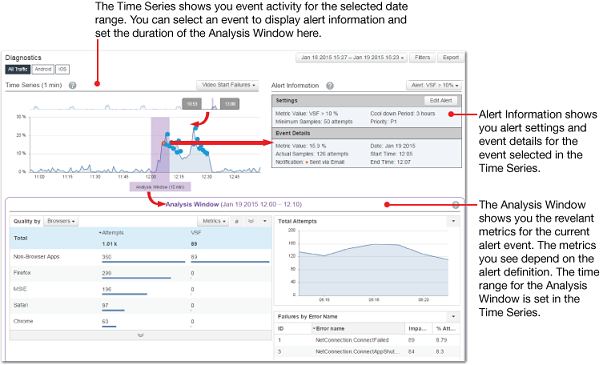Open the Total Attempts panel menu arrow
Viewport: 603px width, 365px height.
[453, 222]
